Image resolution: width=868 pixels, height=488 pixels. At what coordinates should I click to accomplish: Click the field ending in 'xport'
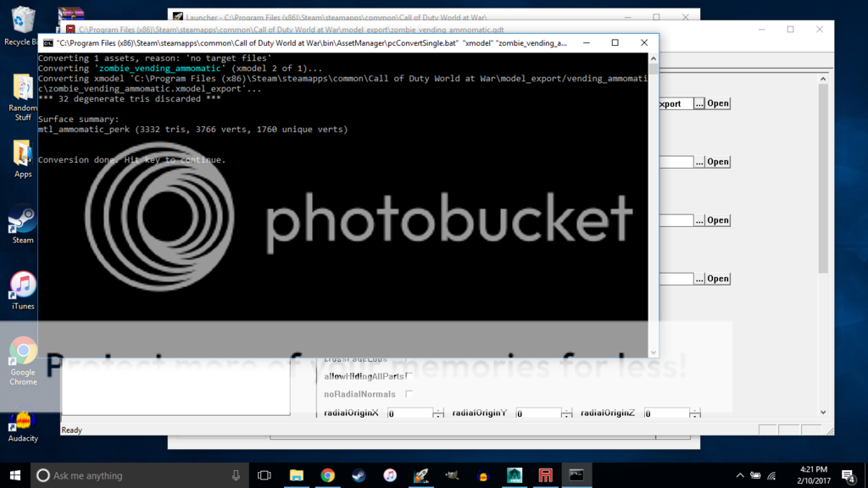[676, 103]
